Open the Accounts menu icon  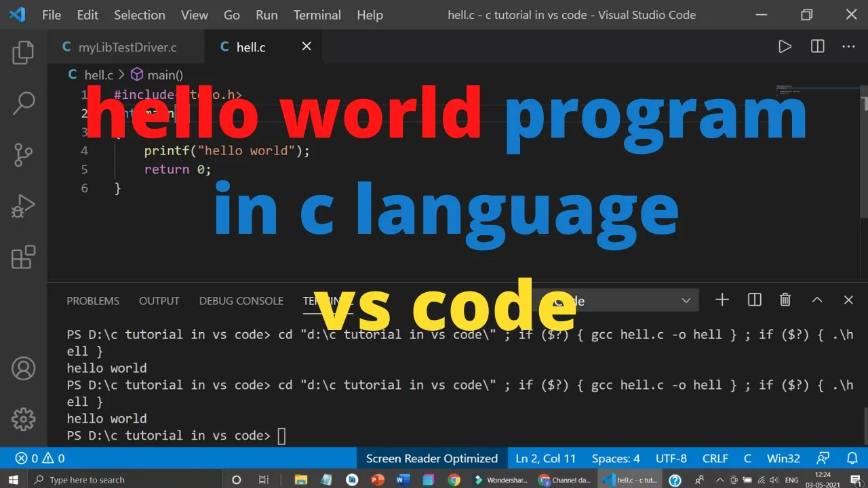coord(23,369)
